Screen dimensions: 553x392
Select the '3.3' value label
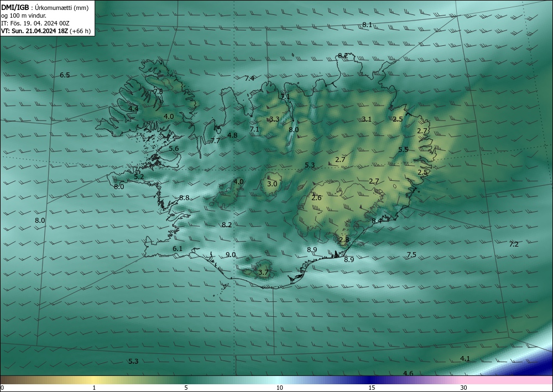[274, 119]
